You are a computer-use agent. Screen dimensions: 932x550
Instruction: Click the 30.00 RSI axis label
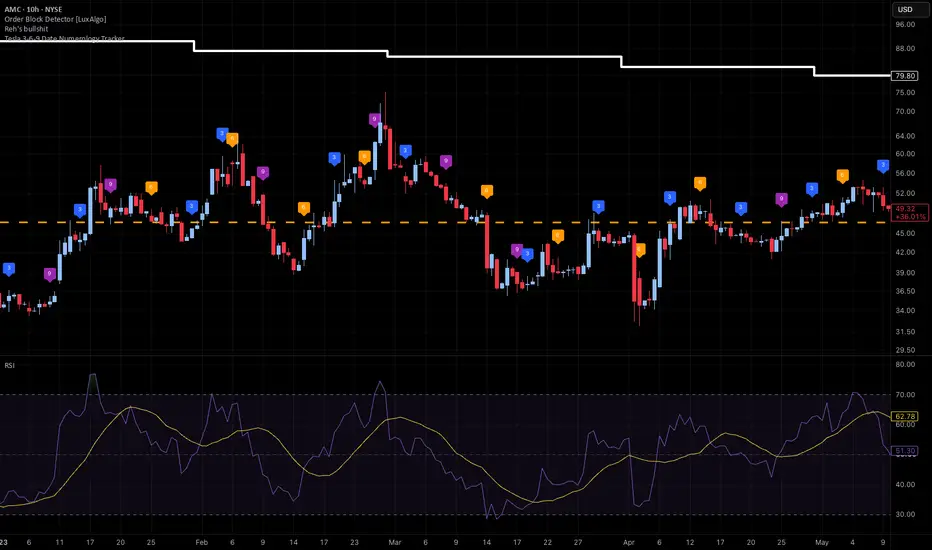click(x=905, y=514)
